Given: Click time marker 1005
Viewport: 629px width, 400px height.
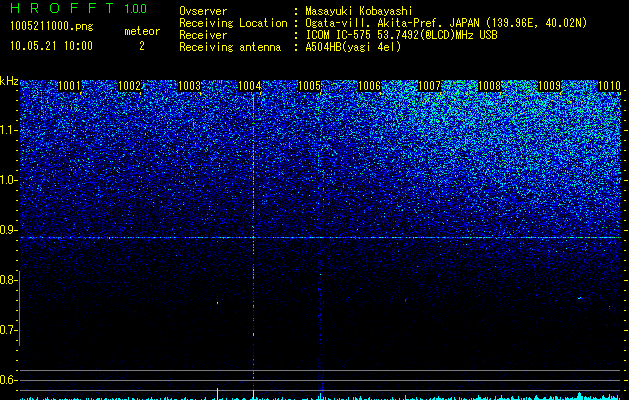Looking at the screenshot, I should (310, 86).
